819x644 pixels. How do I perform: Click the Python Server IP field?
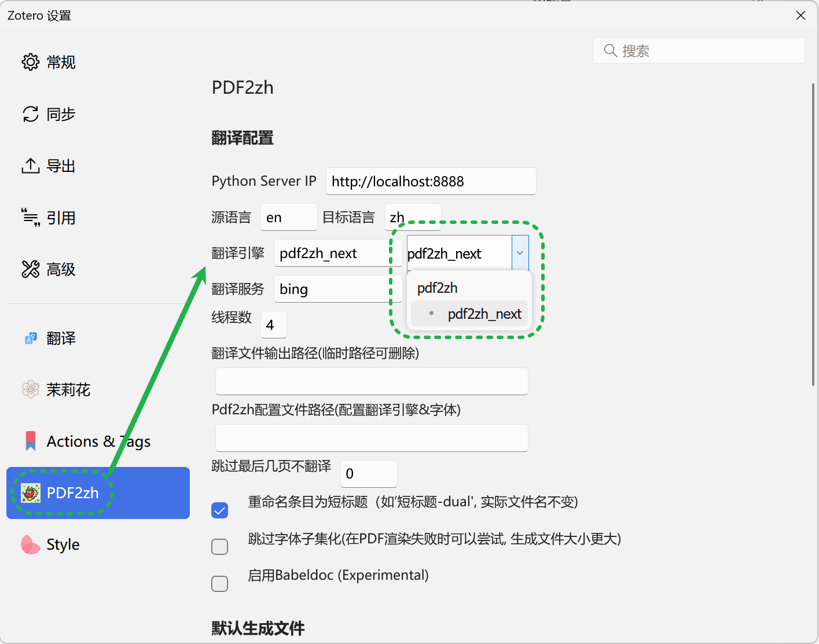click(x=431, y=181)
